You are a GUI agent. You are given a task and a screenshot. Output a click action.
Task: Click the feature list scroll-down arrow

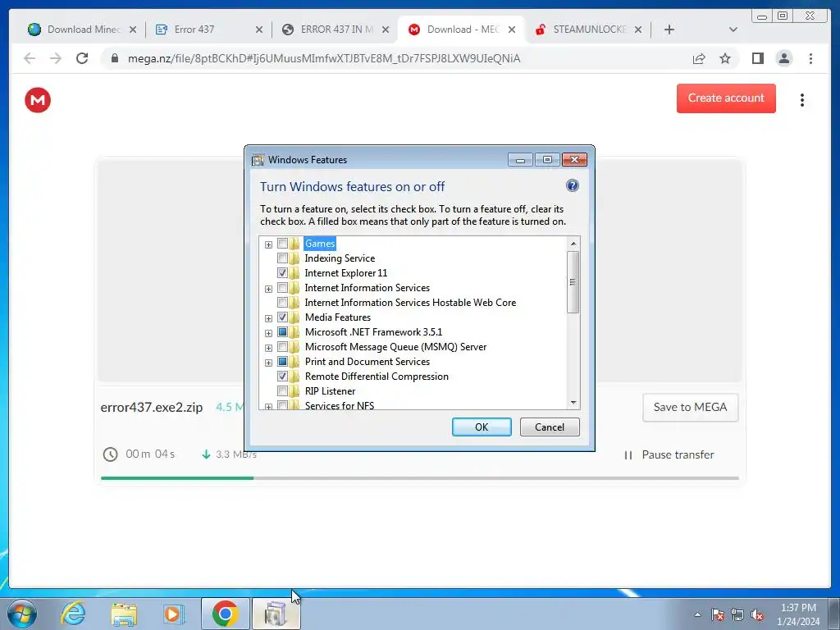click(573, 403)
